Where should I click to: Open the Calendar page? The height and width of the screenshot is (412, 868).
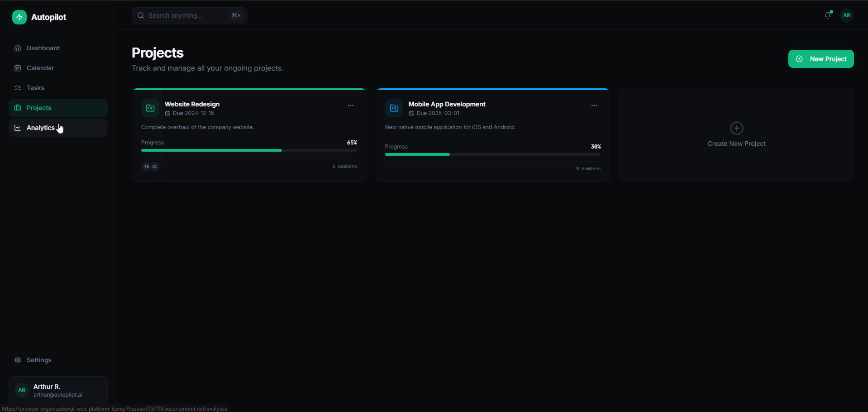[x=40, y=68]
